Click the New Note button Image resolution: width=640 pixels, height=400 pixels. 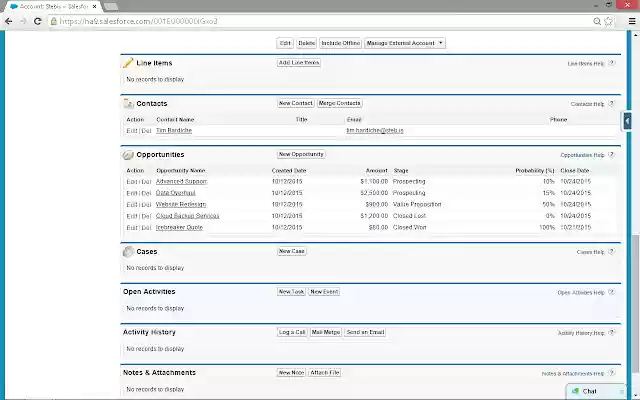tap(291, 373)
